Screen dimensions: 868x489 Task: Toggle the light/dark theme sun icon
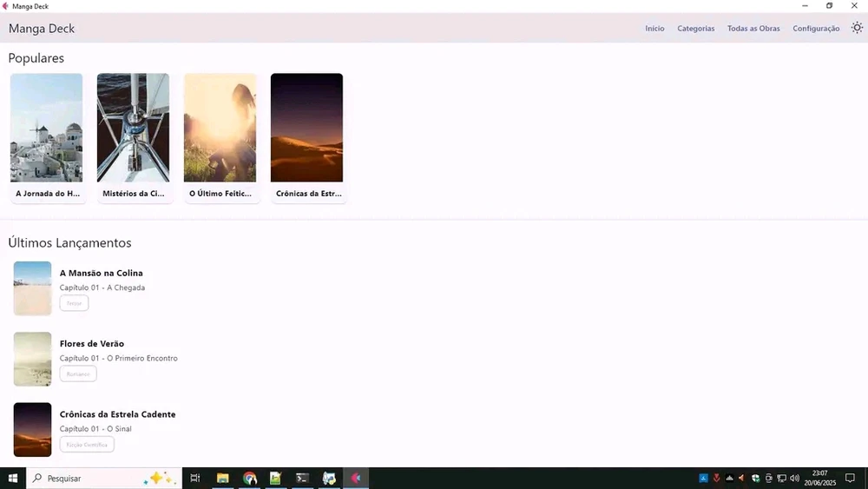click(x=857, y=28)
